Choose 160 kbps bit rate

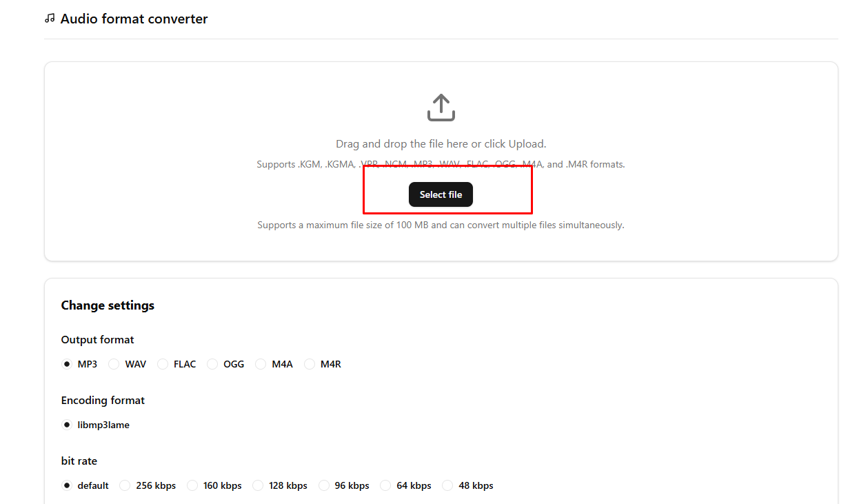(x=192, y=485)
